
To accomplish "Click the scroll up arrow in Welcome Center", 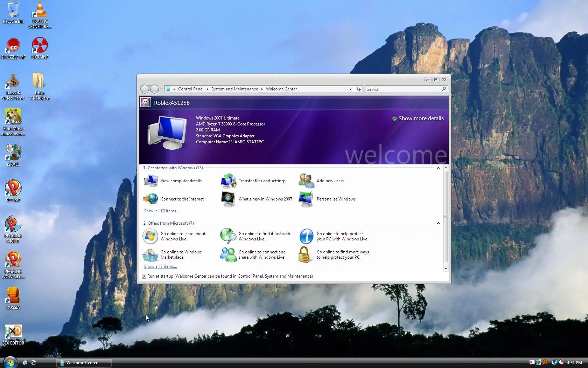I will 446,168.
